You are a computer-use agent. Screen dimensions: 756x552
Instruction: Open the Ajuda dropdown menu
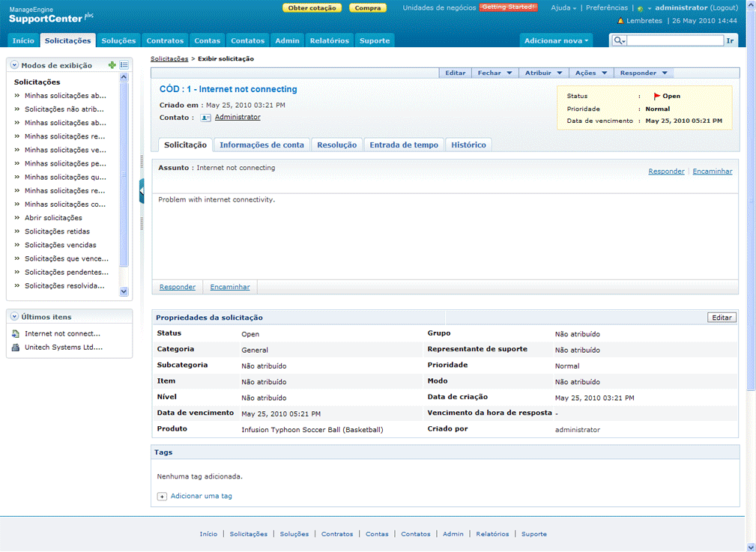click(563, 8)
